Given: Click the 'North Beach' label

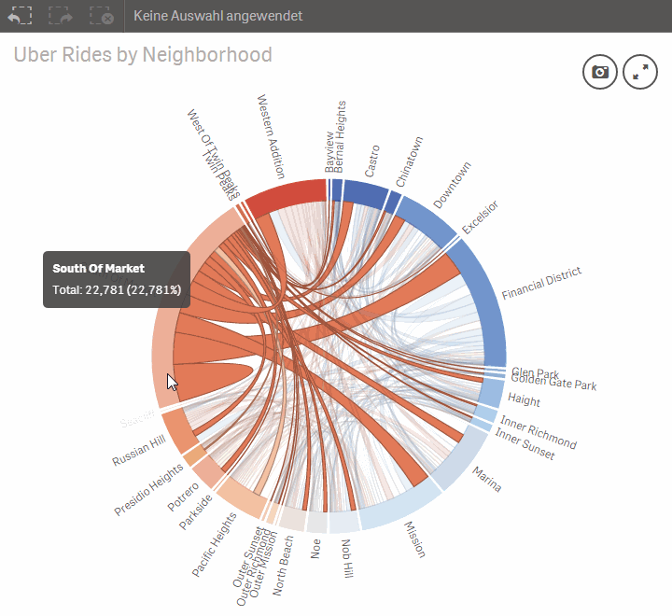Looking at the screenshot, I should click(x=284, y=566).
